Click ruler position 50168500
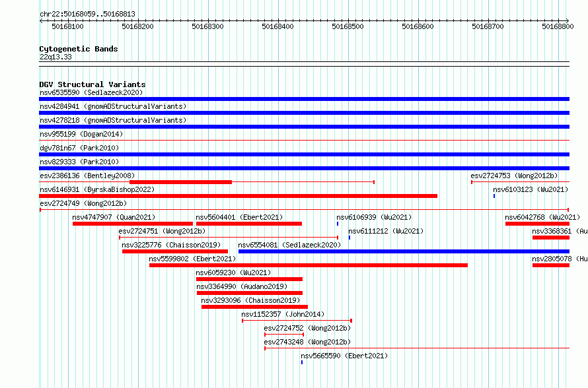 click(x=348, y=26)
